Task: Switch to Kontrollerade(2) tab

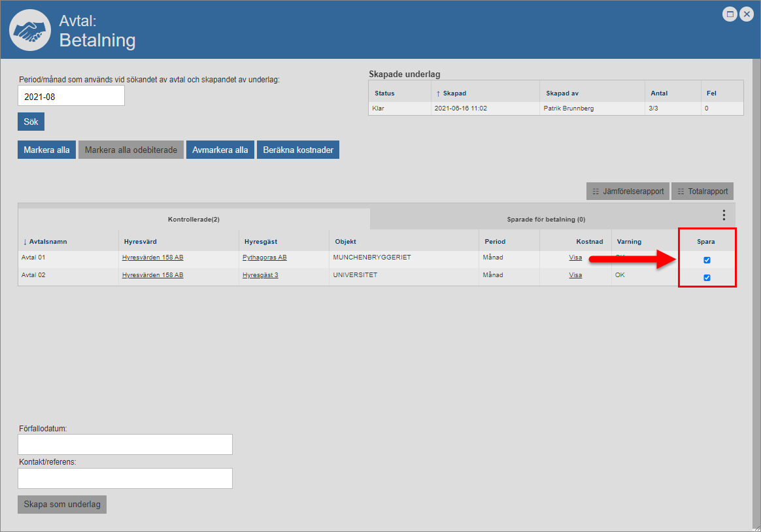Action: pos(194,219)
